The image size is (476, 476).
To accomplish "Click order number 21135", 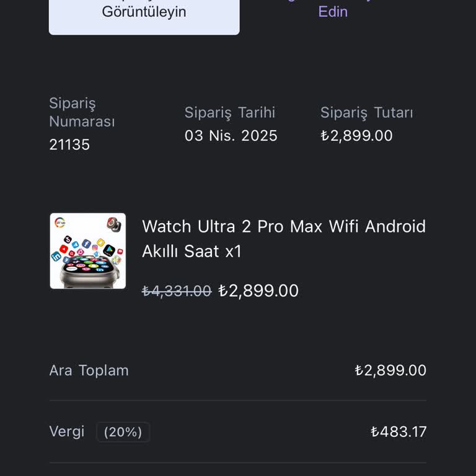I will click(69, 144).
